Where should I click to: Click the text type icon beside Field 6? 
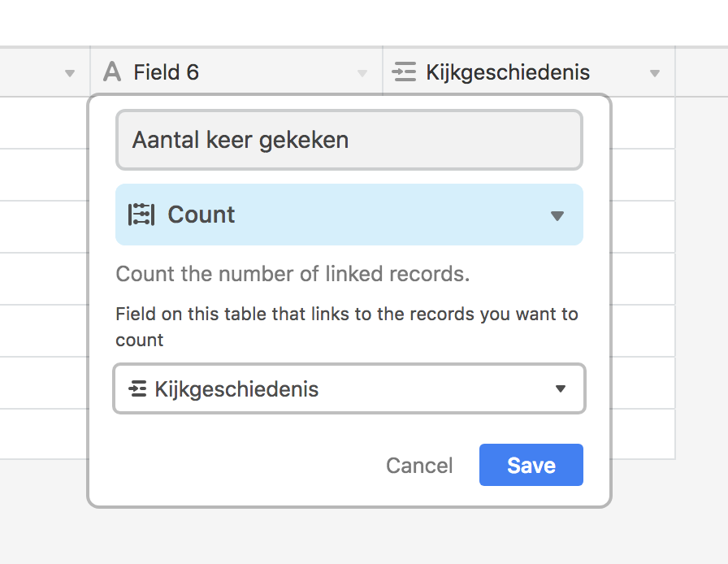point(112,72)
